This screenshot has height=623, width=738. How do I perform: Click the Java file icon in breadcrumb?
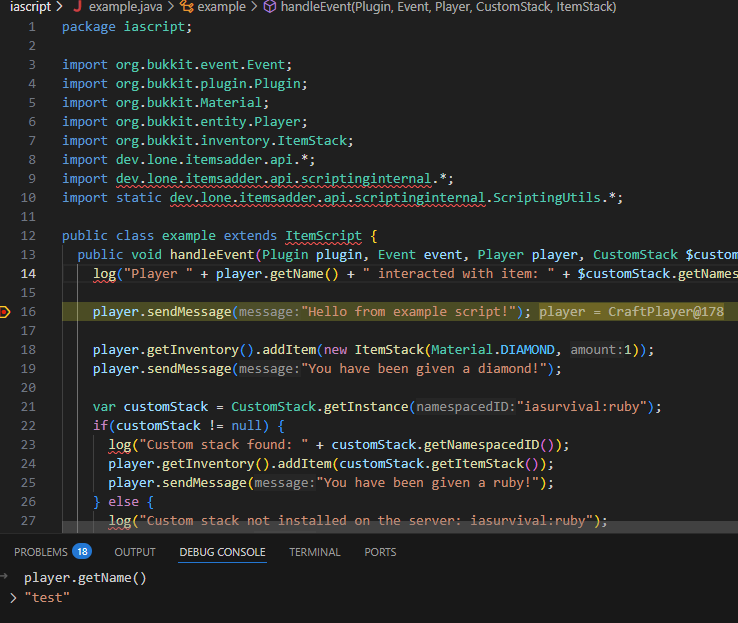click(76, 7)
